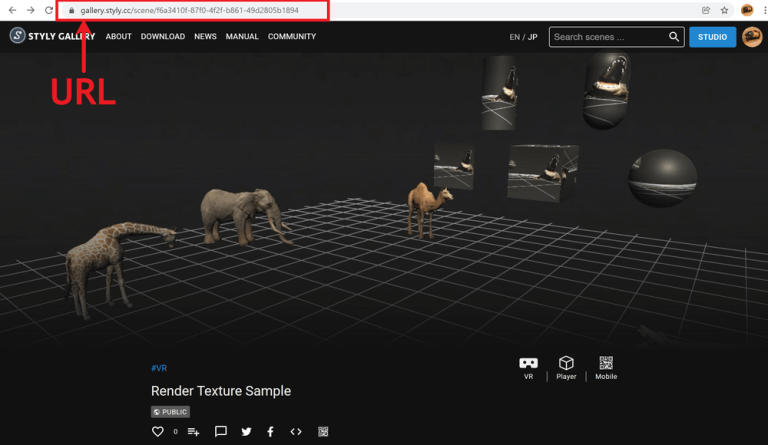The width and height of the screenshot is (768, 445).
Task: Follow the #VR tag link
Action: (158, 368)
